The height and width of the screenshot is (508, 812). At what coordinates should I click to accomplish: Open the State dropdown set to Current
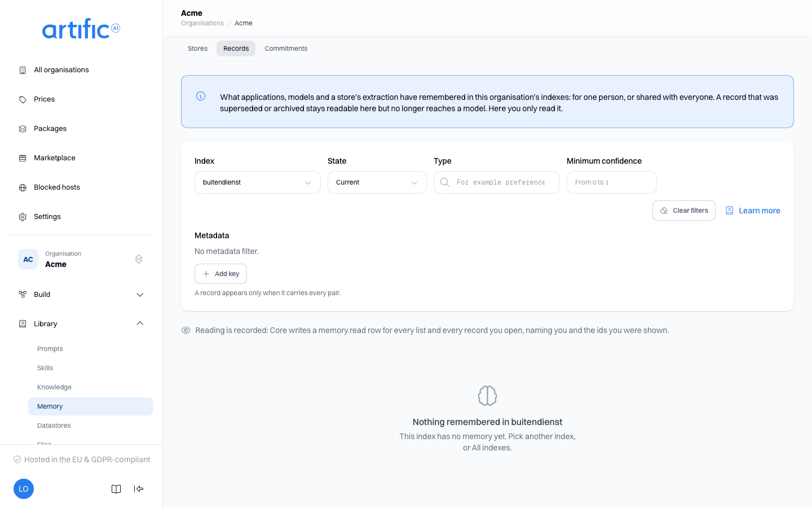coord(377,182)
